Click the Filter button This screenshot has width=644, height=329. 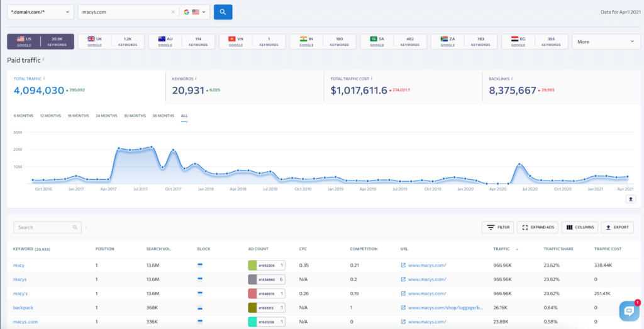[x=498, y=227]
